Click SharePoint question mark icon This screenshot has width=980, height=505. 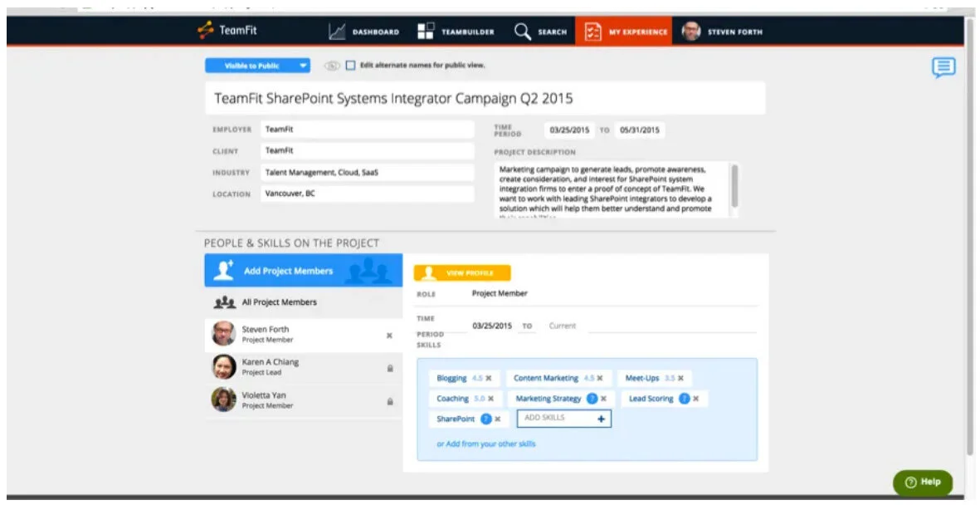(x=486, y=419)
